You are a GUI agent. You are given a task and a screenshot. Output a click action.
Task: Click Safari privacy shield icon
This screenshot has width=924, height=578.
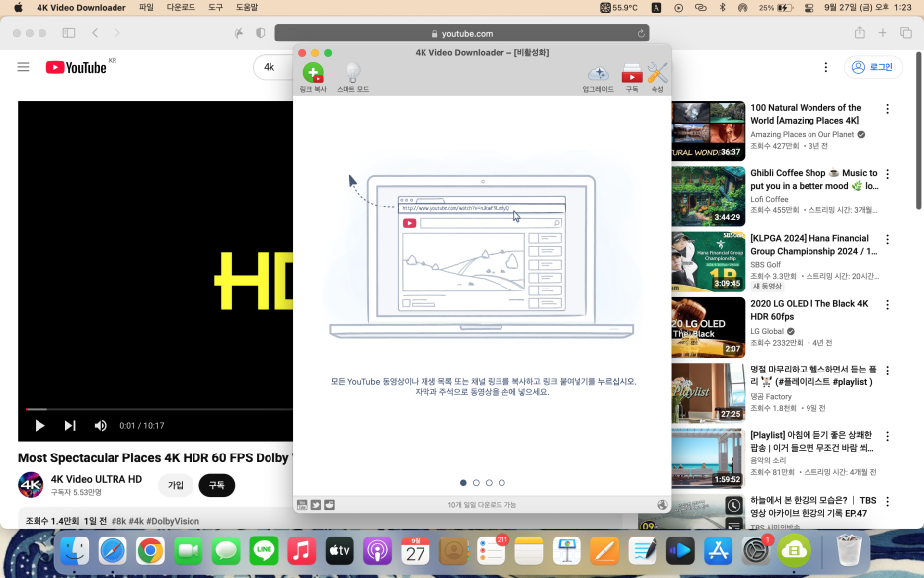coord(260,33)
